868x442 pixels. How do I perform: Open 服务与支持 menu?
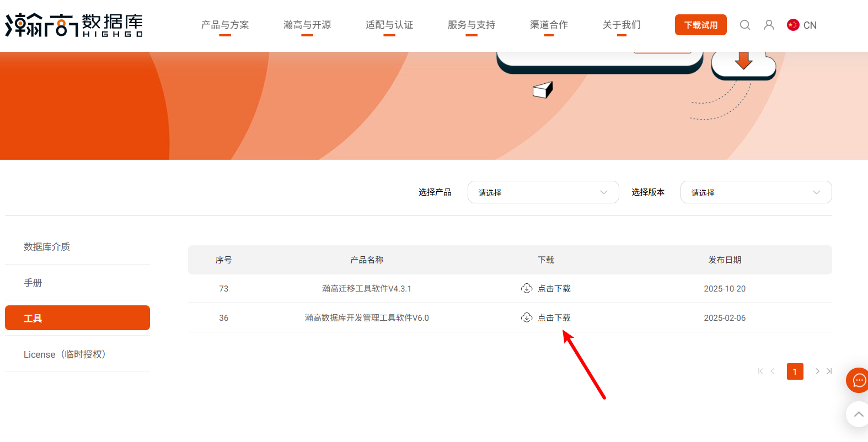(x=471, y=25)
